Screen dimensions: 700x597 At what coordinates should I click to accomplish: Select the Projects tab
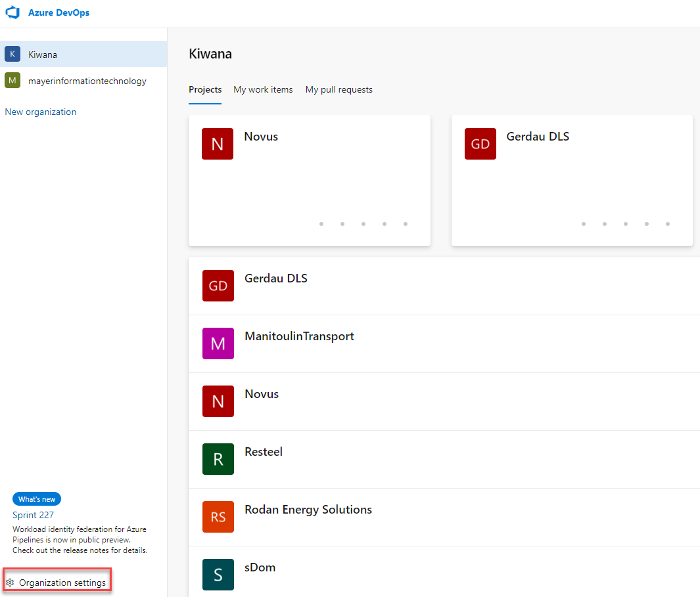tap(205, 89)
